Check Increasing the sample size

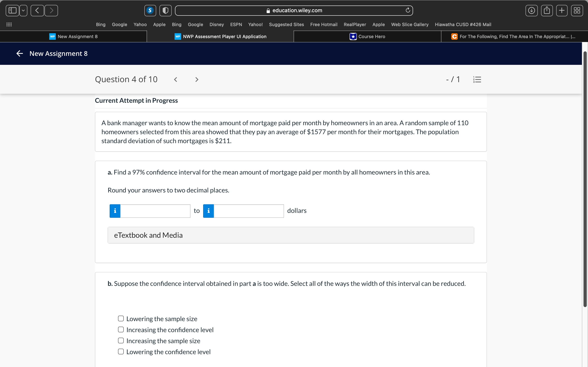121,340
